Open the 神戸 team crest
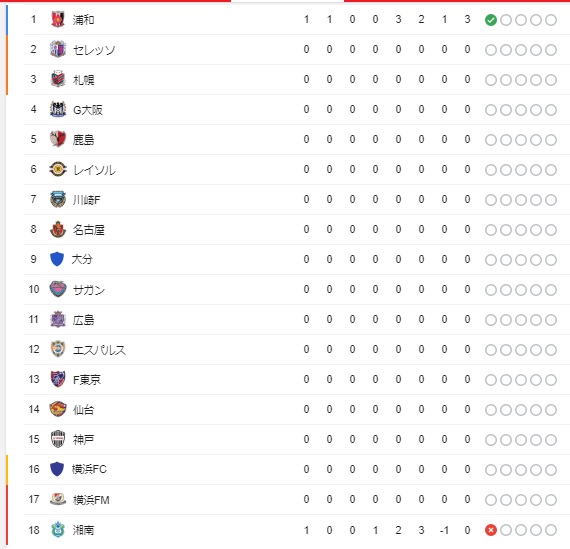 58,439
